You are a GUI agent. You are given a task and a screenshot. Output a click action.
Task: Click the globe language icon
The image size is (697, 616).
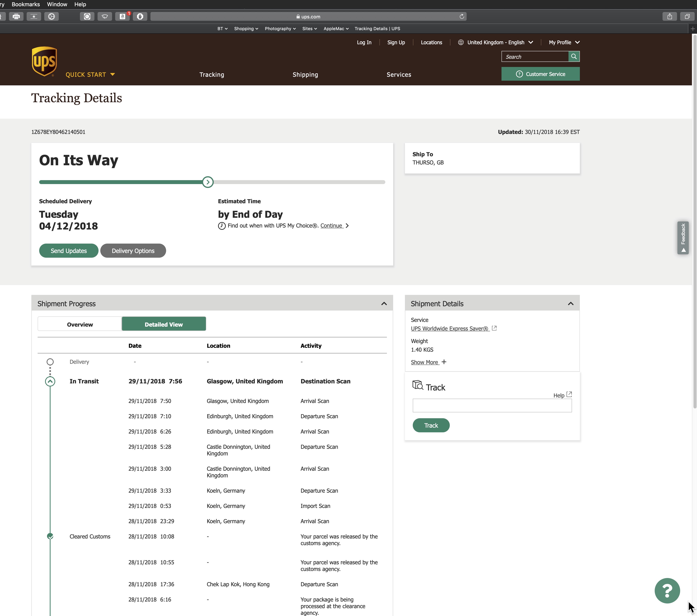[461, 42]
